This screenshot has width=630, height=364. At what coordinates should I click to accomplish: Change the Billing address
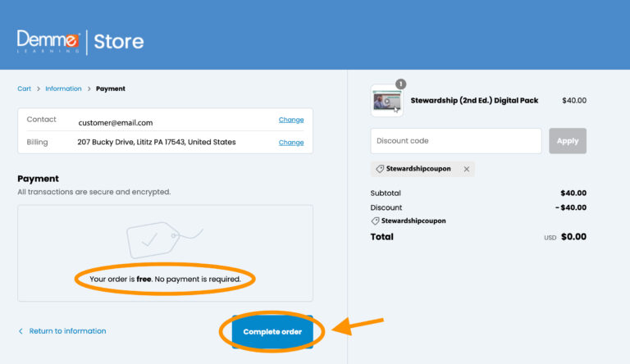click(290, 142)
